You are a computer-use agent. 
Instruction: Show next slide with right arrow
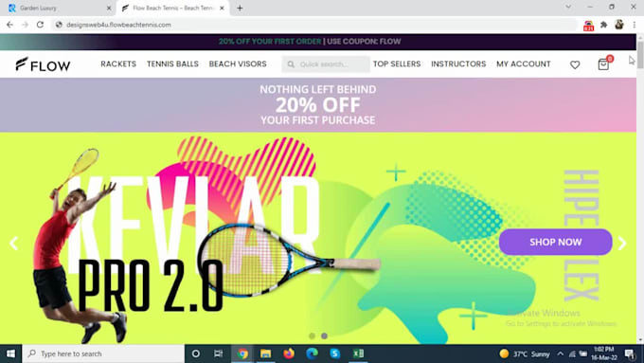(x=622, y=244)
